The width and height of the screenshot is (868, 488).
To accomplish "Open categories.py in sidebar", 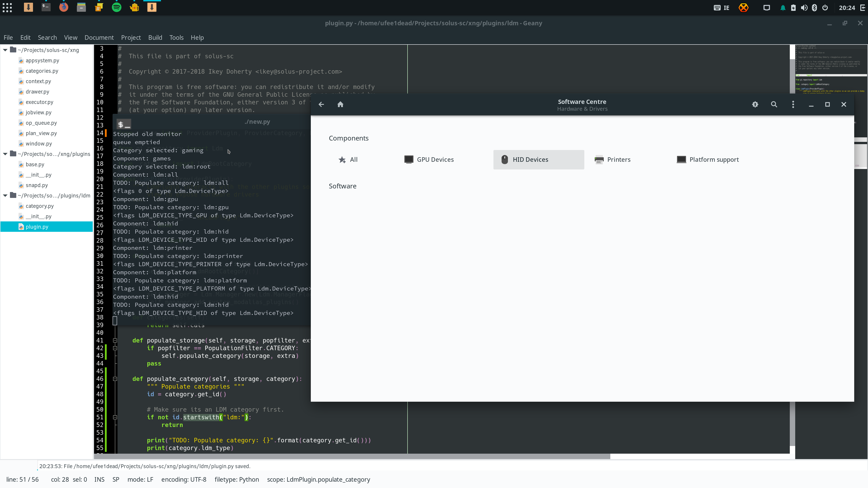I will [x=42, y=71].
